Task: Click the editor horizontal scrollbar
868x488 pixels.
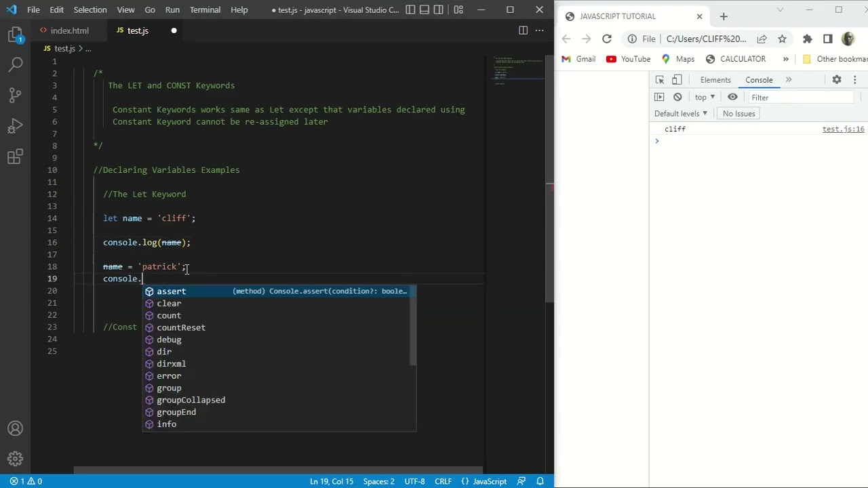Action: point(278,470)
